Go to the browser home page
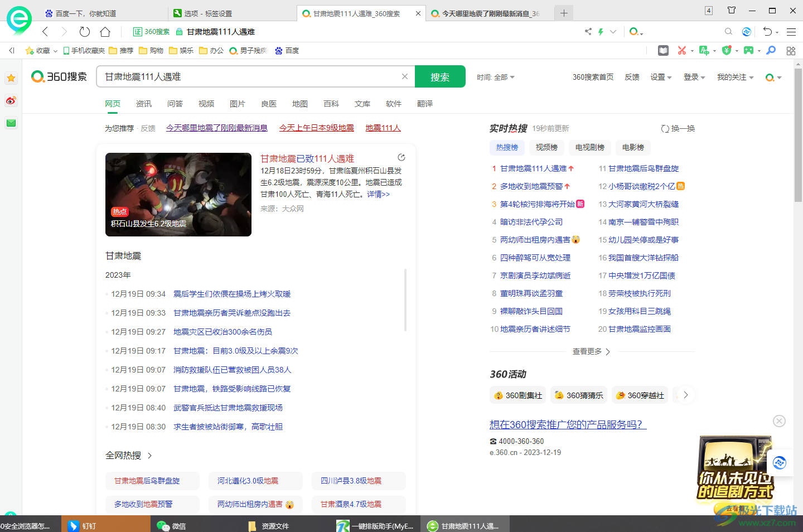Image resolution: width=803 pixels, height=532 pixels. [x=105, y=32]
